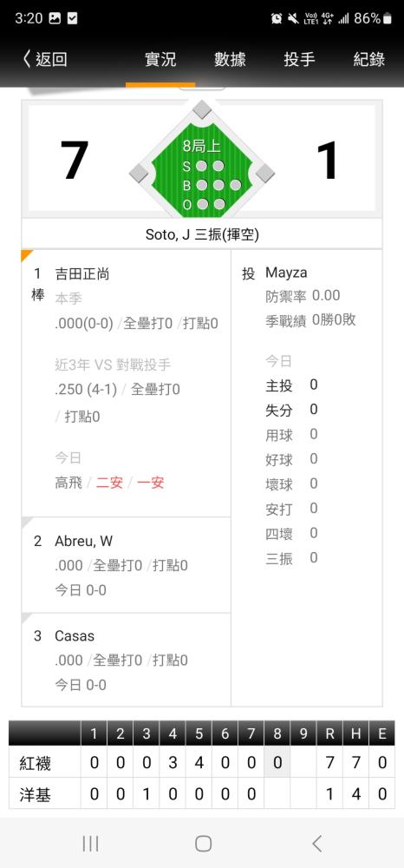404x868 pixels.
Task: Tap the Android back navigation arrow
Action: tap(316, 844)
